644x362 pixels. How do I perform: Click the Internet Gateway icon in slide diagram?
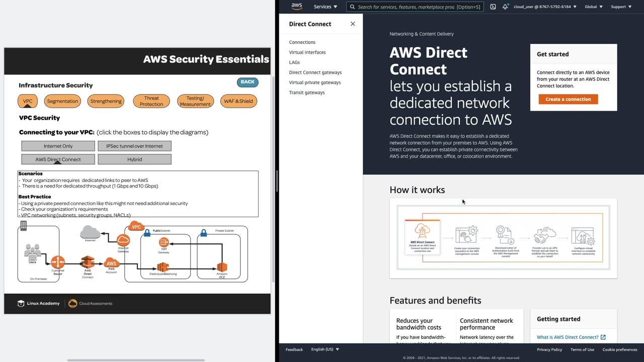pyautogui.click(x=123, y=240)
